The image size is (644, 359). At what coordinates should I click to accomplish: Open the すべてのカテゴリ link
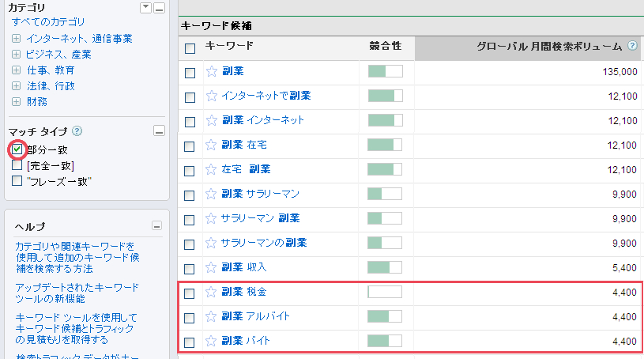coord(48,22)
